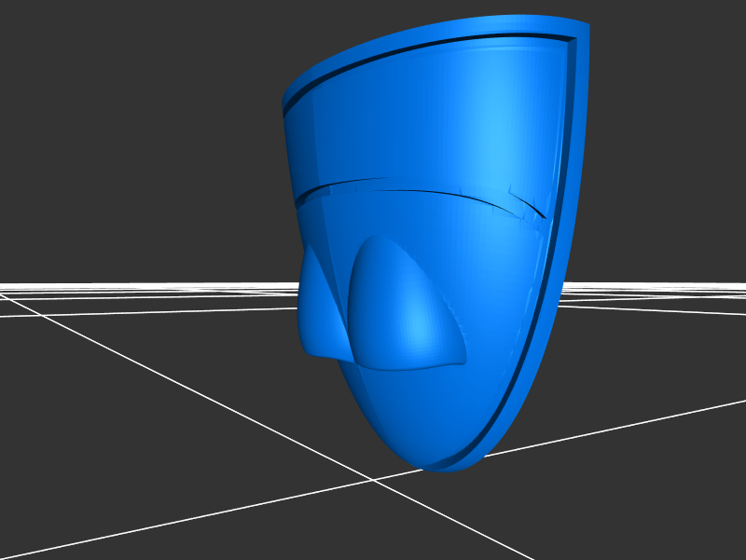Image resolution: width=746 pixels, height=560 pixels.
Task: Click the grid horizon line on left side
Action: (140, 284)
